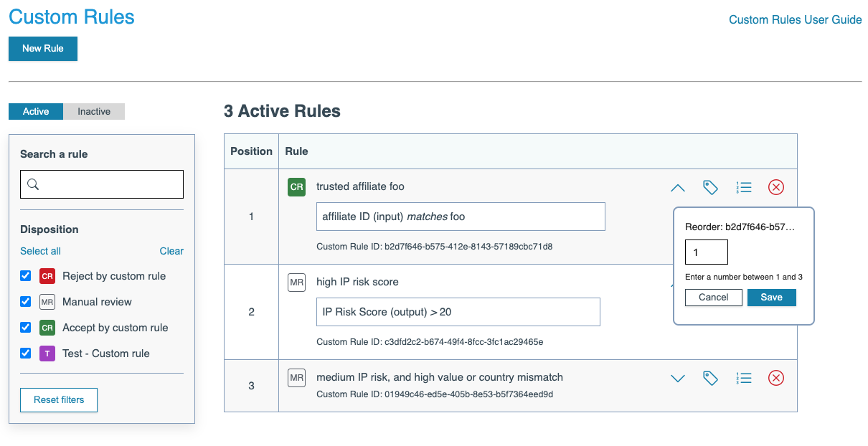The height and width of the screenshot is (446, 868).
Task: Delete the medium IP risk rule
Action: point(776,378)
